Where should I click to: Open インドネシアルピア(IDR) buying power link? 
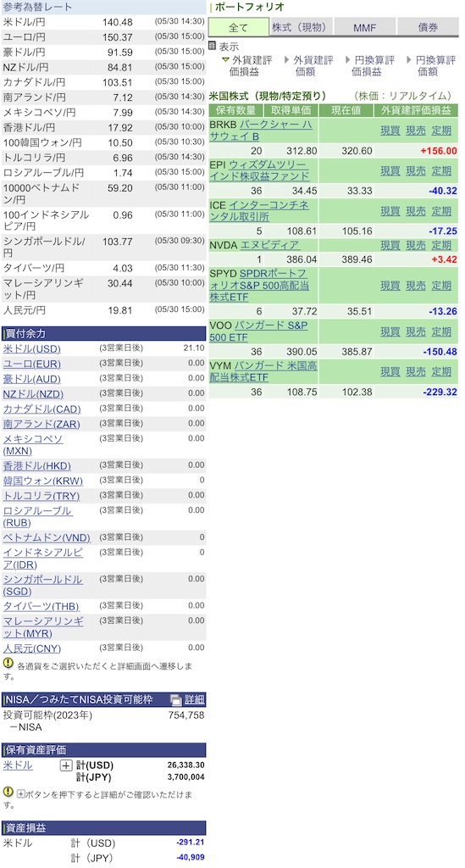(43, 559)
